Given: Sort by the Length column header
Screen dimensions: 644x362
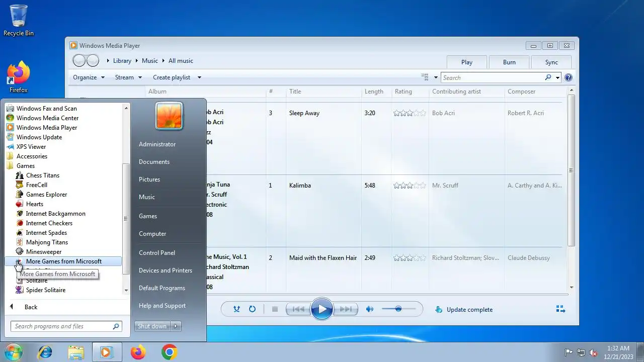Looking at the screenshot, I should (374, 92).
